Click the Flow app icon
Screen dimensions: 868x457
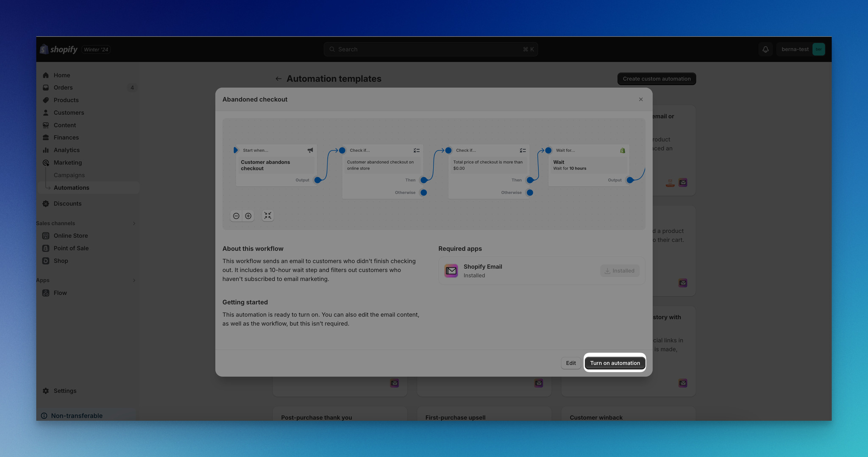[x=46, y=293]
